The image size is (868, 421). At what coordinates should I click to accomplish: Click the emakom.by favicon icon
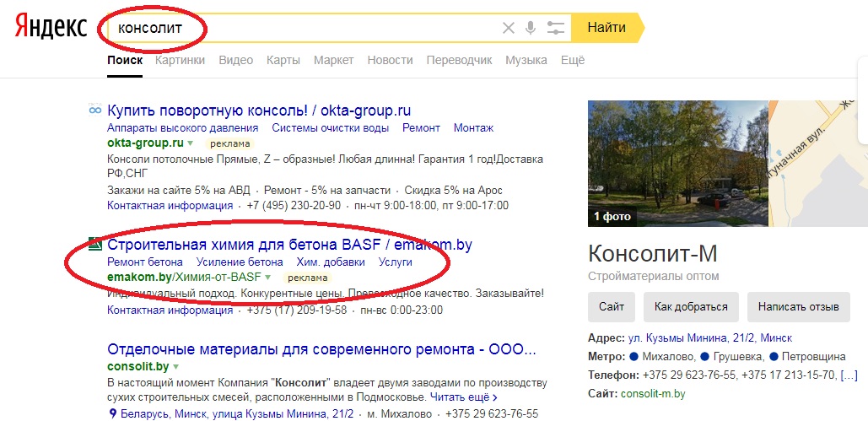pyautogui.click(x=95, y=244)
